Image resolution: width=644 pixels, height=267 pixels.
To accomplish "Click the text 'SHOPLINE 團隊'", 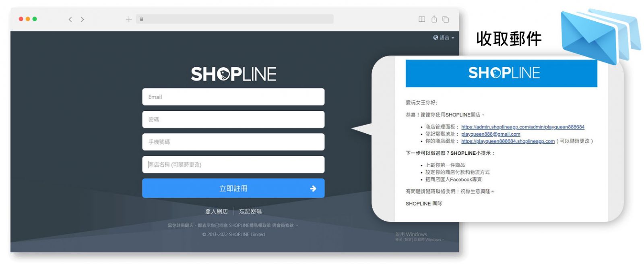I will [424, 204].
